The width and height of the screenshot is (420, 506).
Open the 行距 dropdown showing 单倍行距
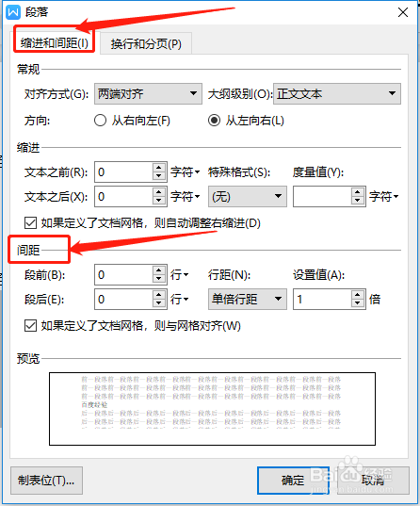coord(248,299)
